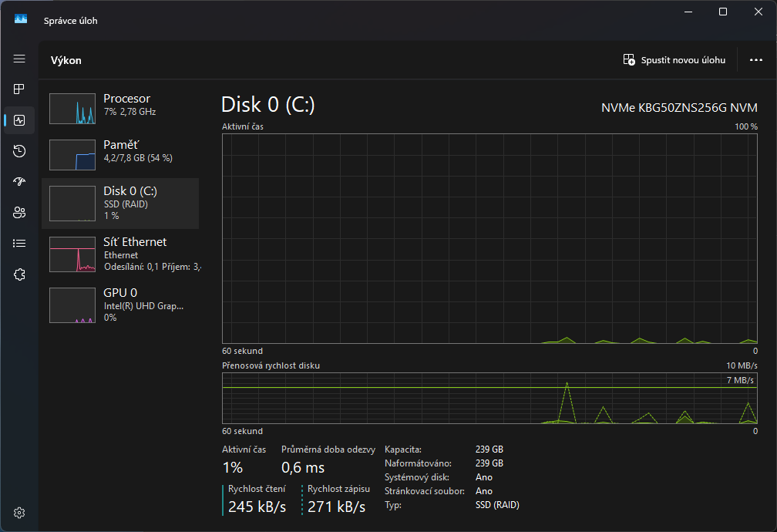This screenshot has height=532, width=777.
Task: Open the three-dot more options menu
Action: pyautogui.click(x=755, y=59)
